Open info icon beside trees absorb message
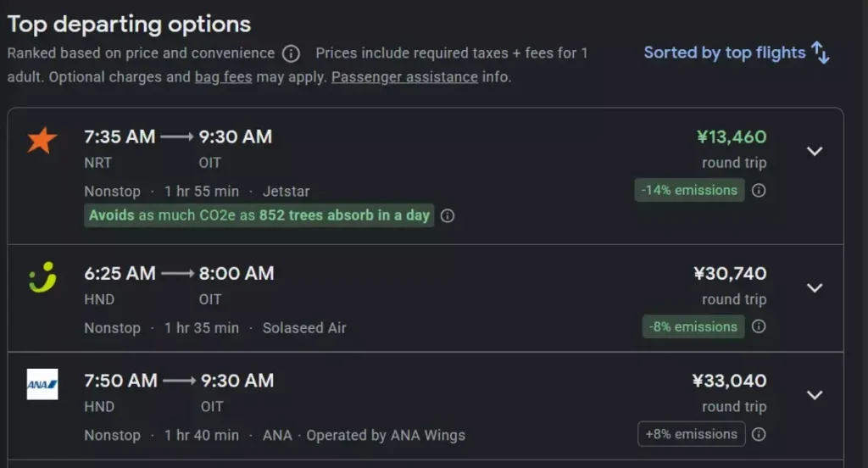868x468 pixels. (x=448, y=215)
